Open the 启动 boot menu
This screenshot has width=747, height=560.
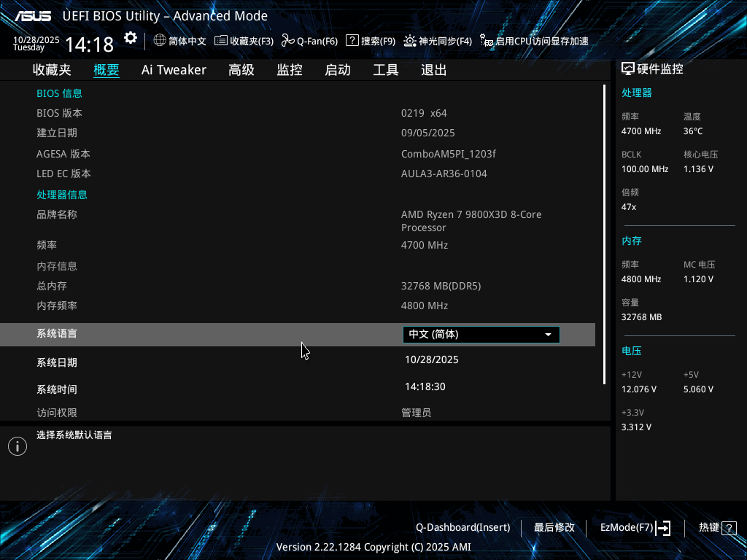337,69
